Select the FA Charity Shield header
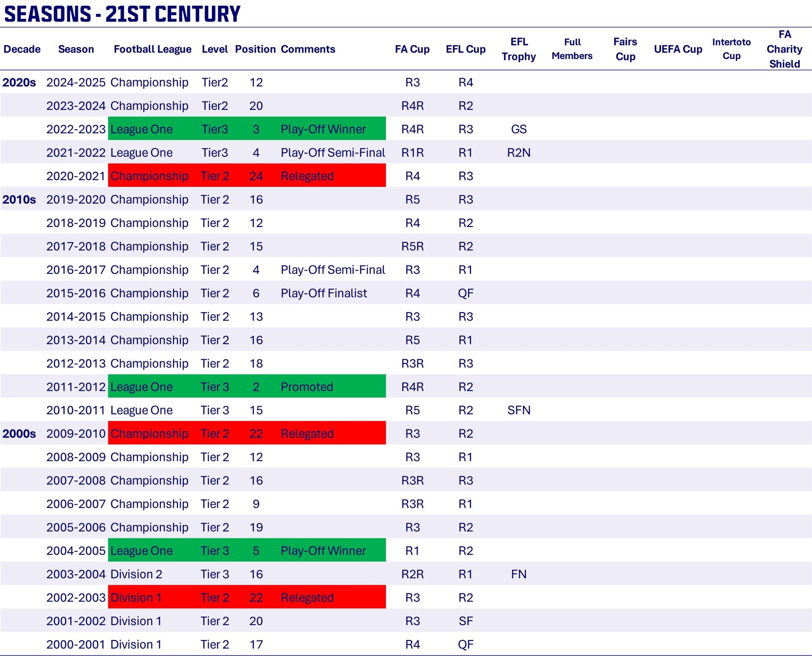Image resolution: width=812 pixels, height=656 pixels. [x=785, y=49]
